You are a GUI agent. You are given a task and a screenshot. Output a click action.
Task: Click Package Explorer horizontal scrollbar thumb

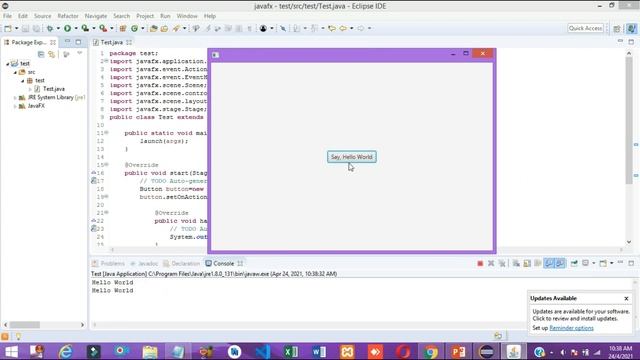(x=24, y=325)
